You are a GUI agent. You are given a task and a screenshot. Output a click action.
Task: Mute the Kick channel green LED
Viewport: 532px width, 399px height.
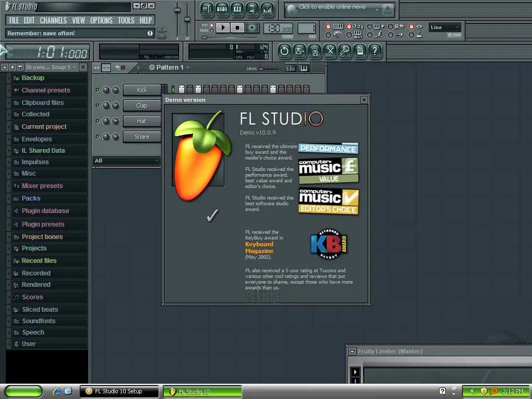click(x=97, y=90)
